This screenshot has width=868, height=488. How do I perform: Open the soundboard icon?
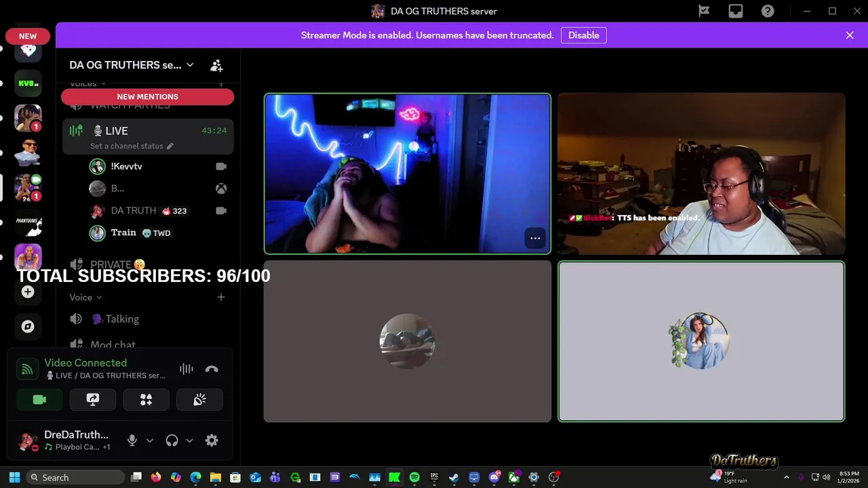[199, 400]
